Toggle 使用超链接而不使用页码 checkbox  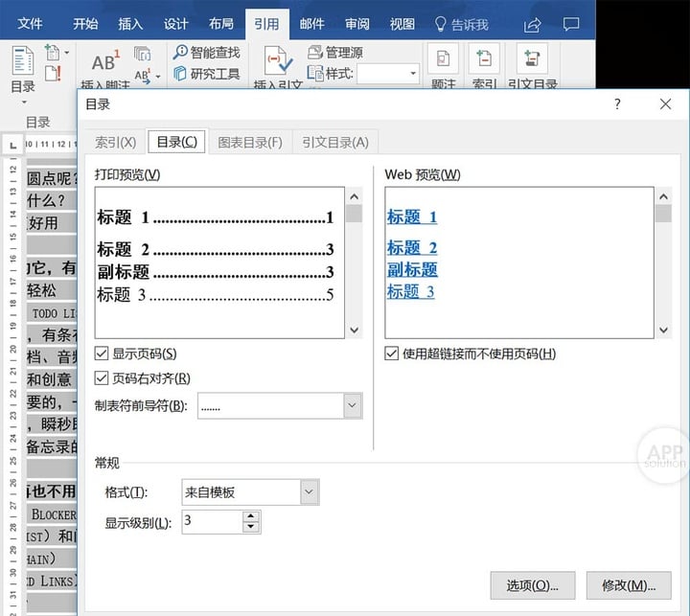(x=391, y=354)
